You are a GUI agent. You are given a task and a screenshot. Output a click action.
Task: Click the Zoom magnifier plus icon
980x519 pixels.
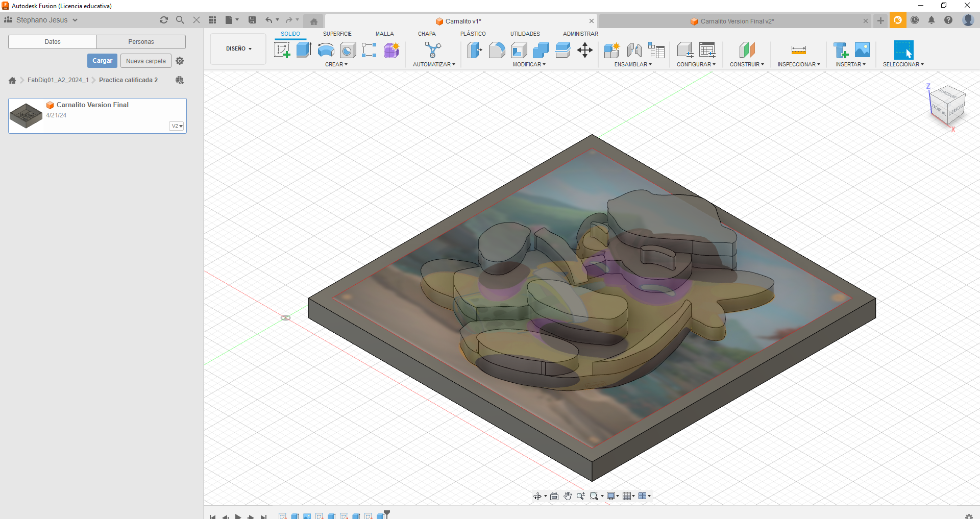(580, 496)
